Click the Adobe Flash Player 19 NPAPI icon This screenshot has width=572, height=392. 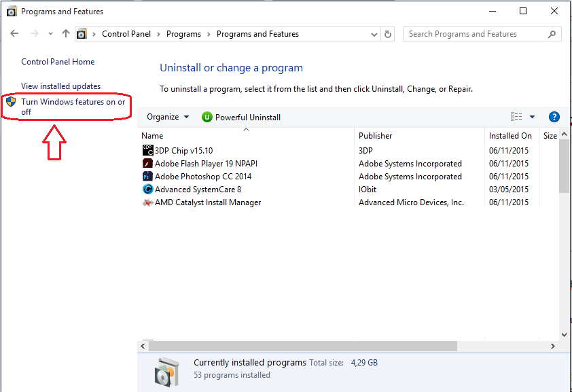coord(148,163)
